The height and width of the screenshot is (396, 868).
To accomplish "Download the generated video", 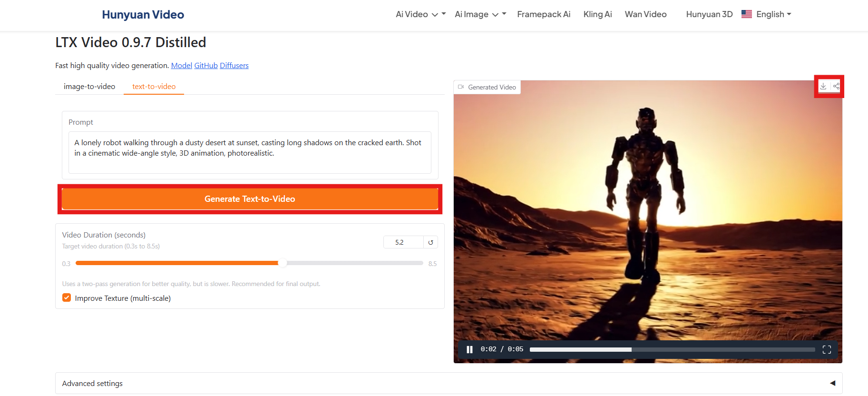I will 823,86.
